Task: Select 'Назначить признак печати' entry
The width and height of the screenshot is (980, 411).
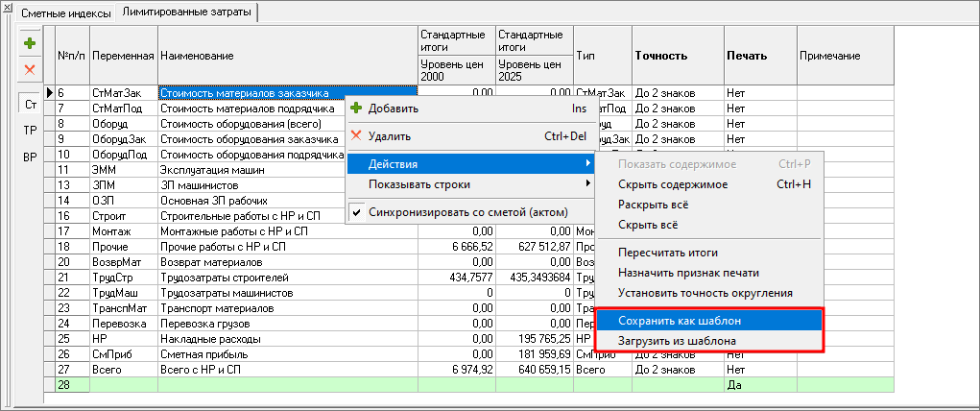Action: [688, 273]
